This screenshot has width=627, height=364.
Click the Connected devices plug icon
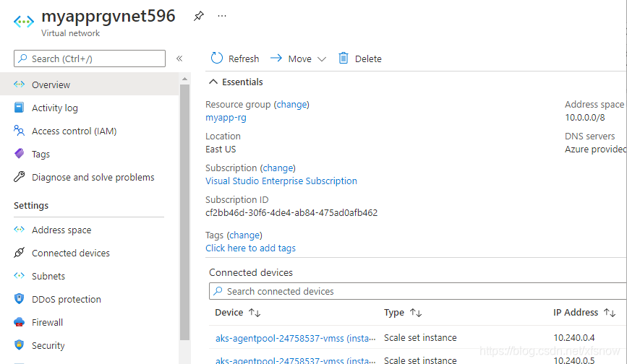click(20, 253)
